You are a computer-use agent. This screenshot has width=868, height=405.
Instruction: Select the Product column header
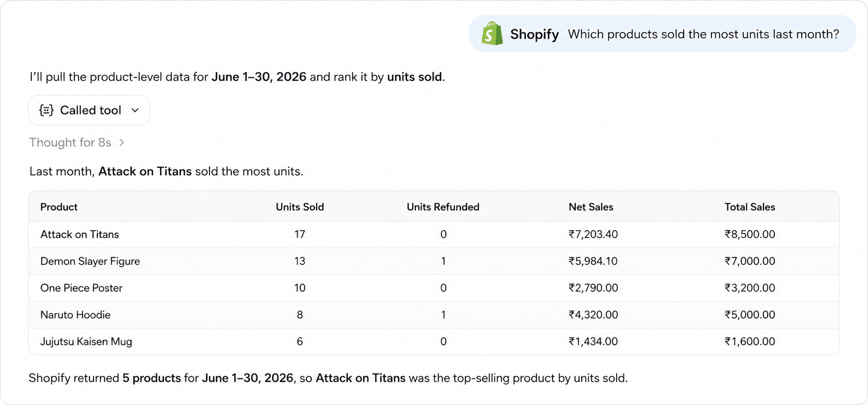coord(59,207)
